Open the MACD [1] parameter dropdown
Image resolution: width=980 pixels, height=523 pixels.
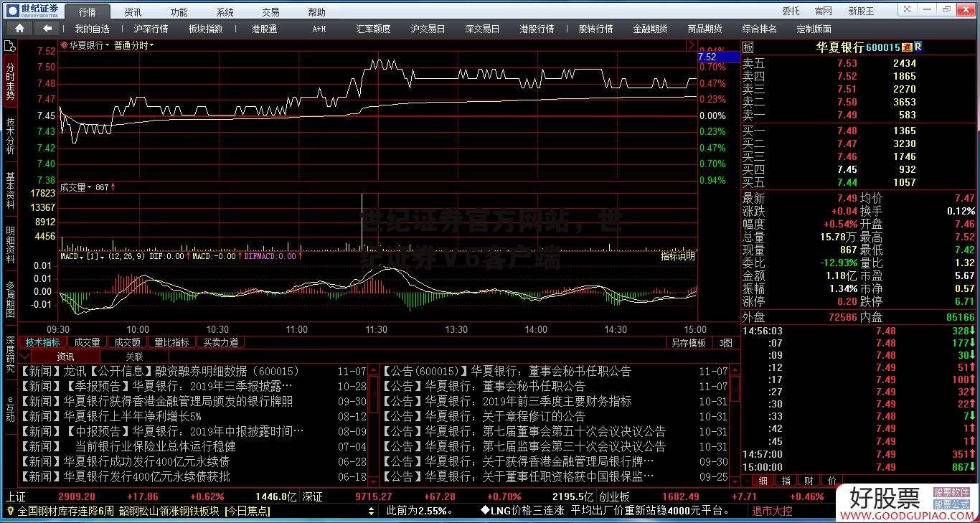95,256
